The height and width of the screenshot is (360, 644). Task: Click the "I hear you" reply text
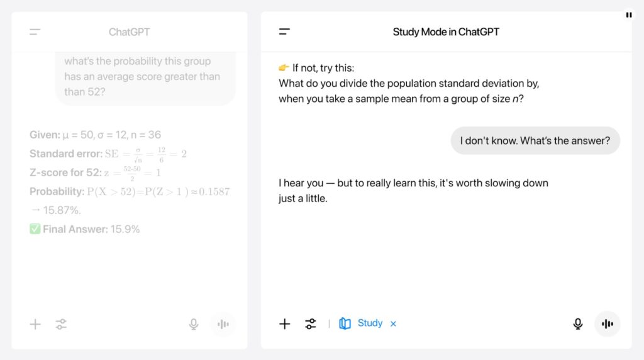413,191
